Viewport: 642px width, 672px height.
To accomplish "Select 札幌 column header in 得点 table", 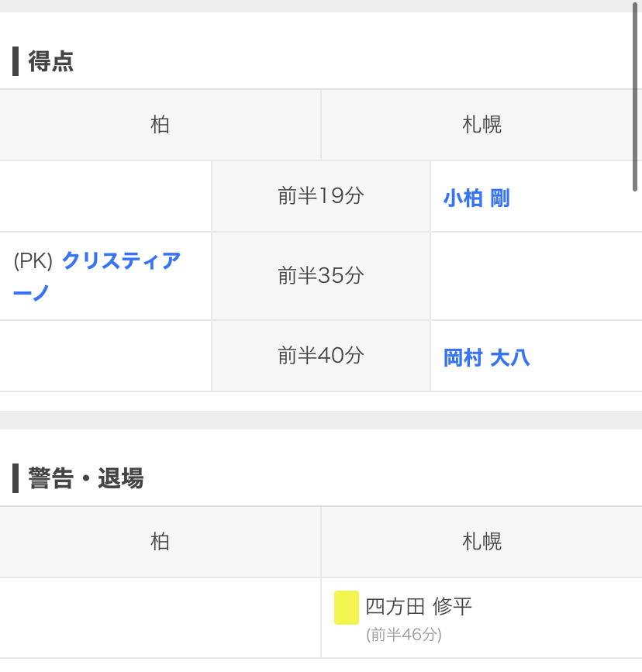I will tap(481, 125).
